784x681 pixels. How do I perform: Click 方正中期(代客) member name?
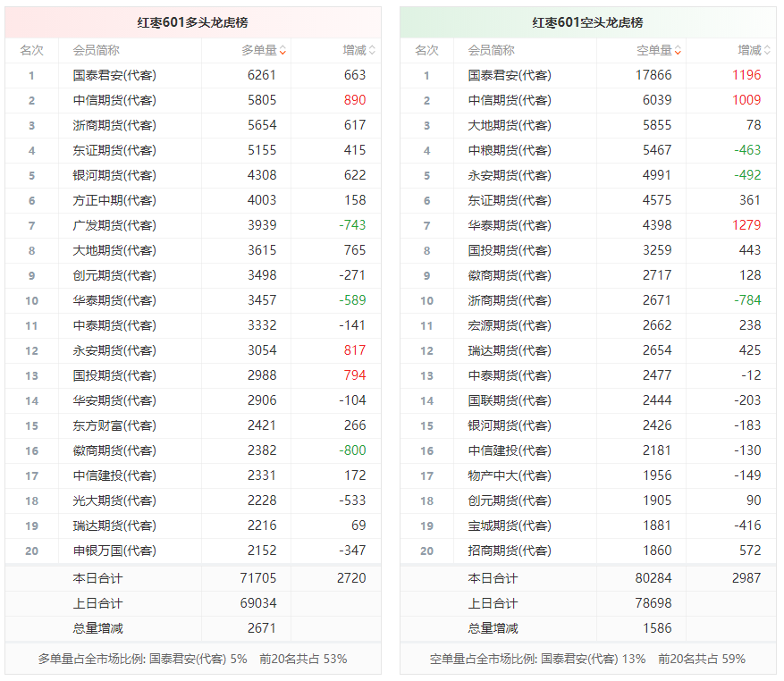(x=114, y=200)
